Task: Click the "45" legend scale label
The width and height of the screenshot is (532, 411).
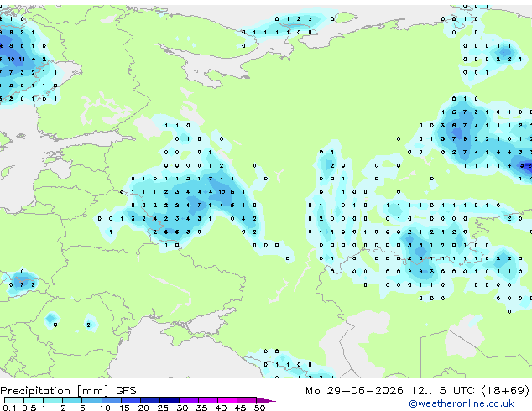Action: pyautogui.click(x=240, y=408)
